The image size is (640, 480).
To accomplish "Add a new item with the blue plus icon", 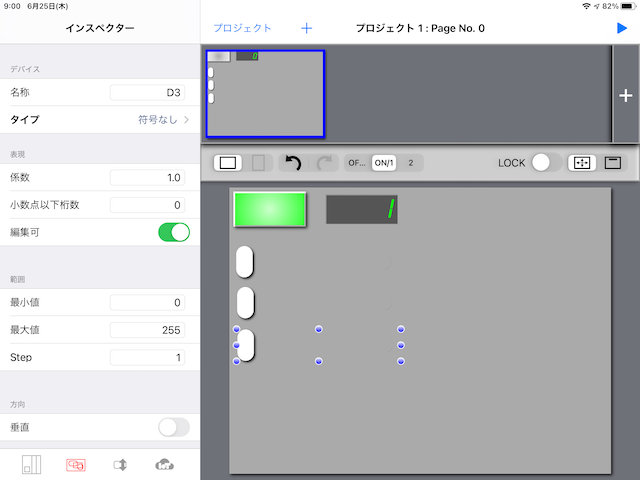I will coord(307,28).
